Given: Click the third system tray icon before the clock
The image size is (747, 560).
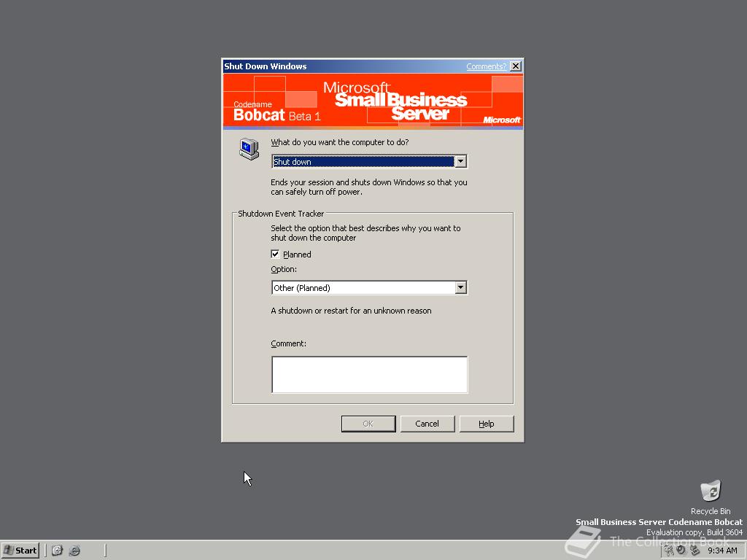Looking at the screenshot, I should [694, 551].
